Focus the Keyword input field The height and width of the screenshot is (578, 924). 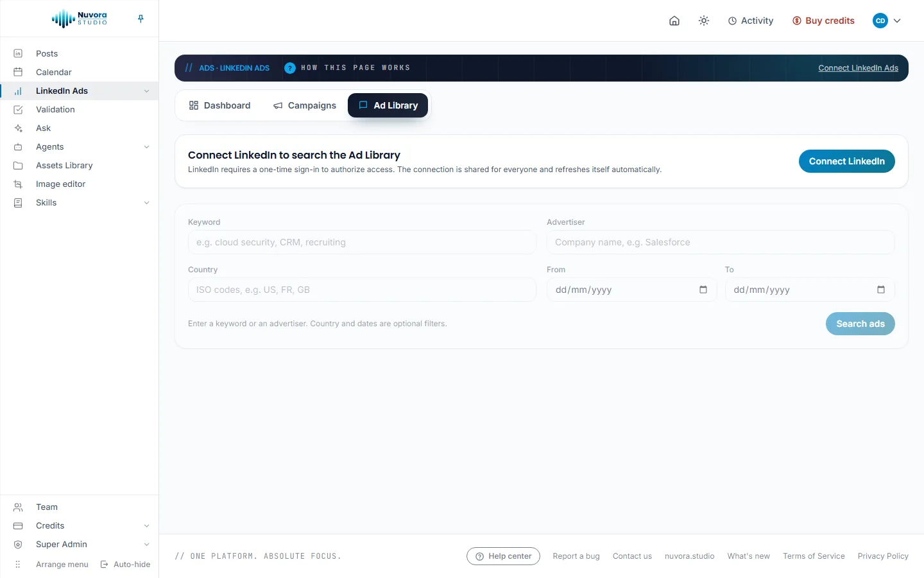point(362,242)
